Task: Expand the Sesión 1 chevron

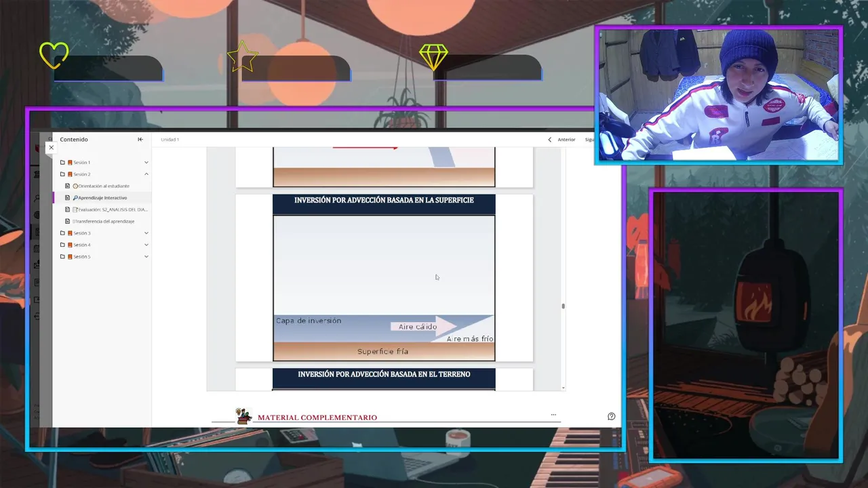Action: 146,163
